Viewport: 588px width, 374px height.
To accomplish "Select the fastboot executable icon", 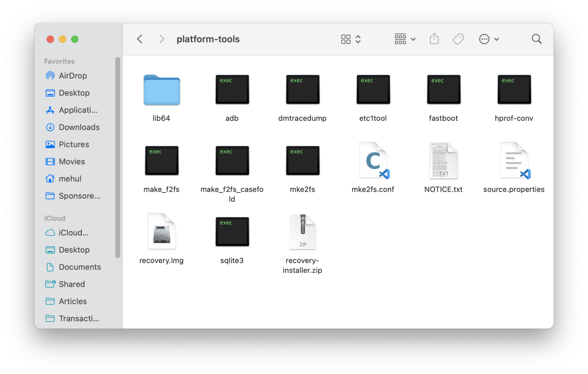I will (443, 90).
